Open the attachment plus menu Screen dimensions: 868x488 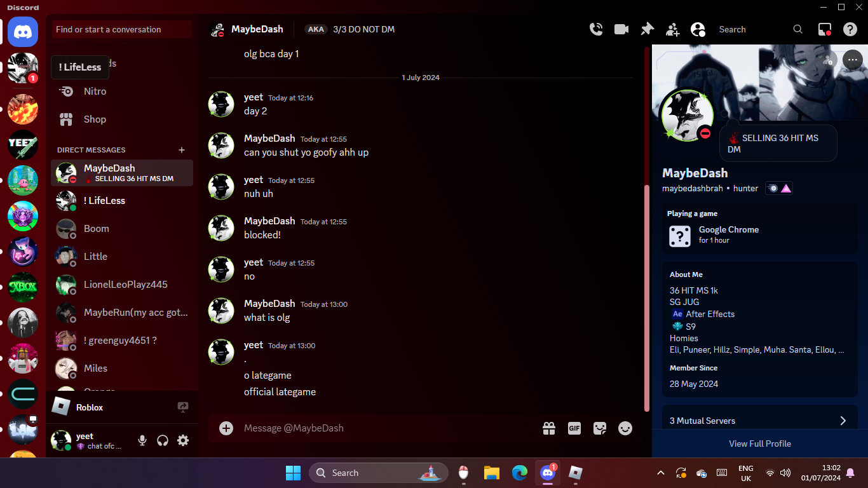(226, 428)
